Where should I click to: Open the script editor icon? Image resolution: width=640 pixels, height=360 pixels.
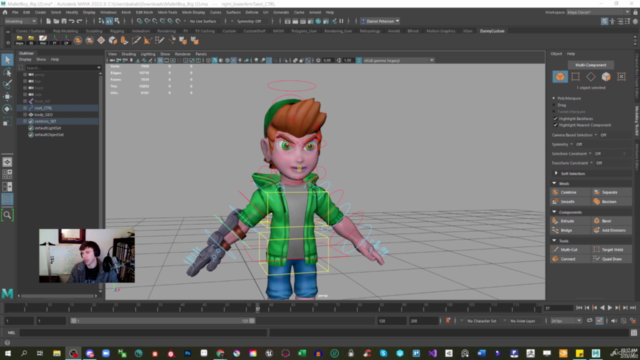click(633, 333)
